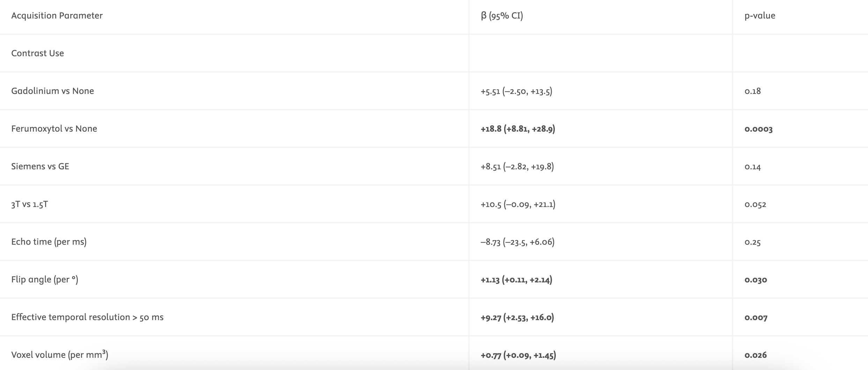The height and width of the screenshot is (370, 868).
Task: Click the β (95% CI) column header
Action: coord(502,16)
